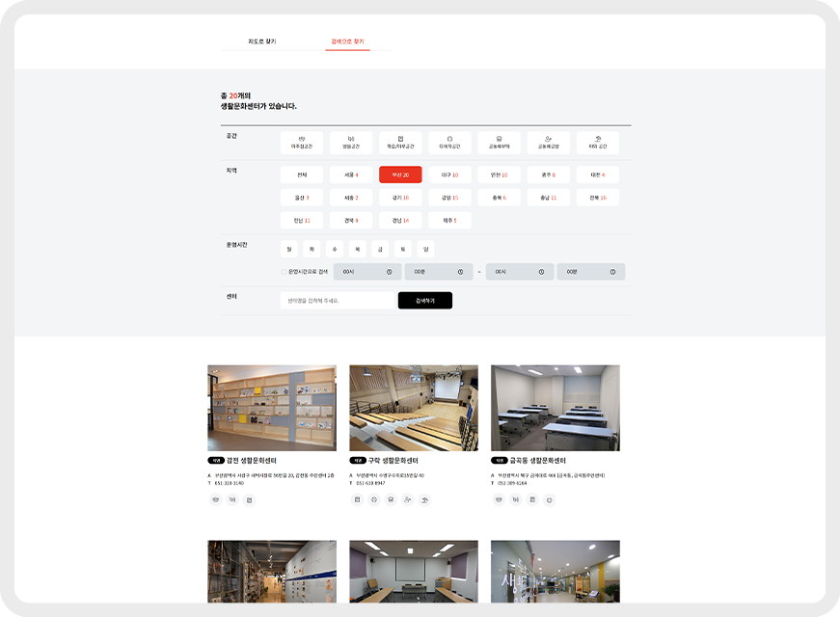Click the last facility icon on 감전 card
This screenshot has height=617, width=840.
click(x=249, y=499)
